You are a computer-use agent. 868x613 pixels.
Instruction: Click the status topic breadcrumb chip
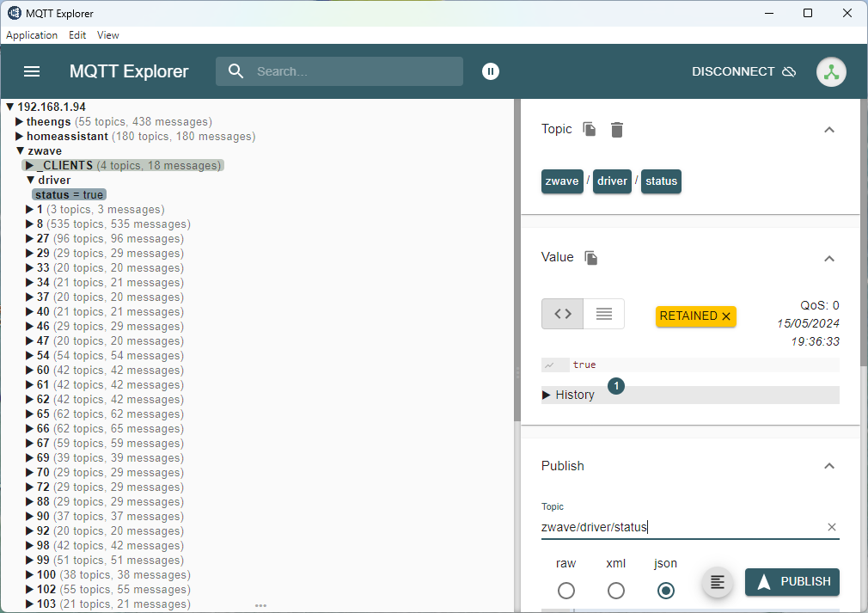tap(661, 181)
